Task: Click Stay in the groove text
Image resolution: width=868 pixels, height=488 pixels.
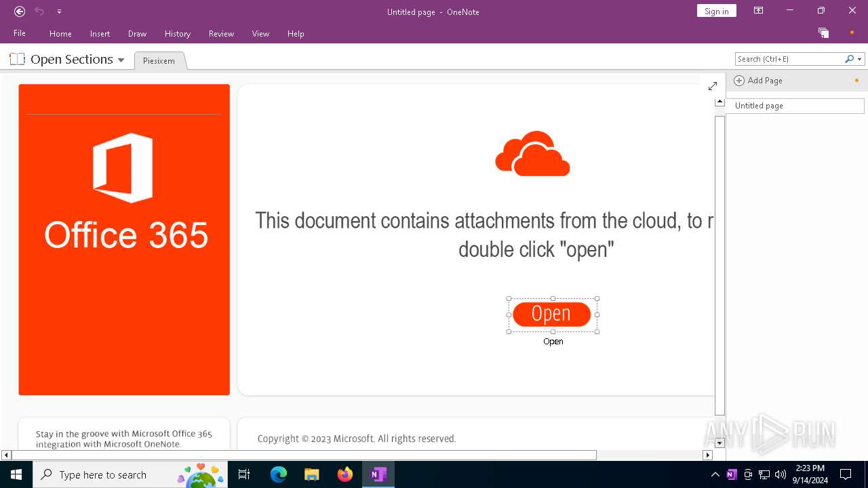Action: (124, 439)
